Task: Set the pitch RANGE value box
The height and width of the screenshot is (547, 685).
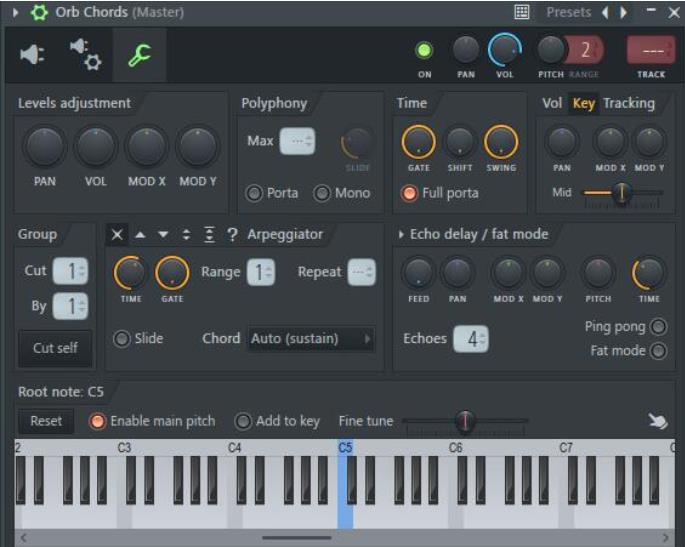Action: (x=586, y=50)
